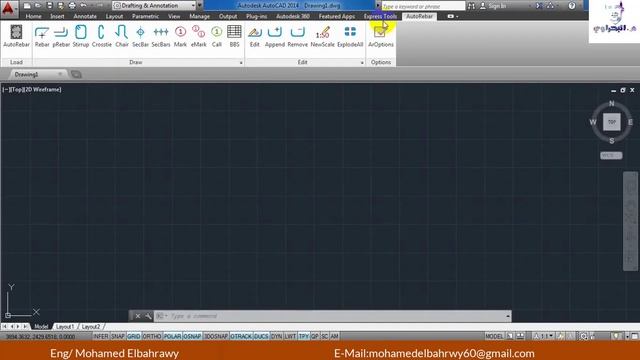Toggle OTRACK object tracking

point(241,336)
